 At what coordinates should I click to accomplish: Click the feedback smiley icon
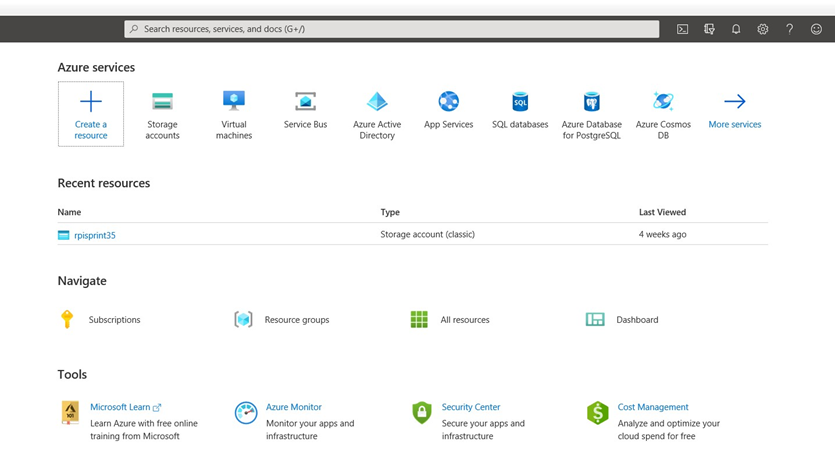[x=816, y=29]
